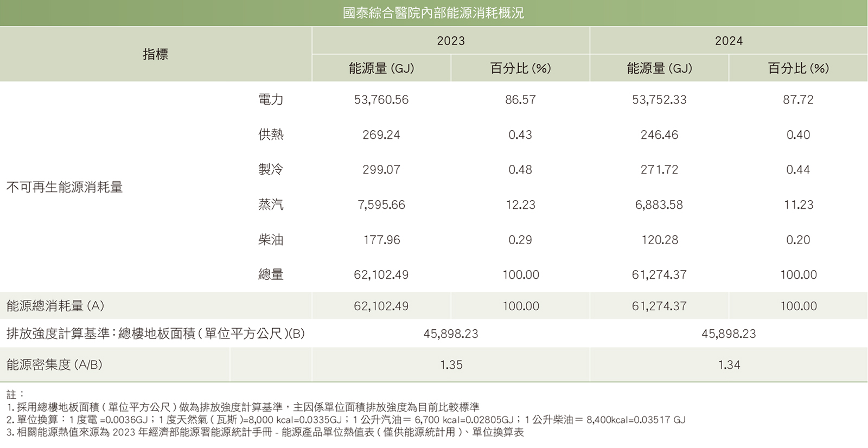The image size is (868, 448).
Task: Click the 製冷 row label
Action: click(271, 169)
